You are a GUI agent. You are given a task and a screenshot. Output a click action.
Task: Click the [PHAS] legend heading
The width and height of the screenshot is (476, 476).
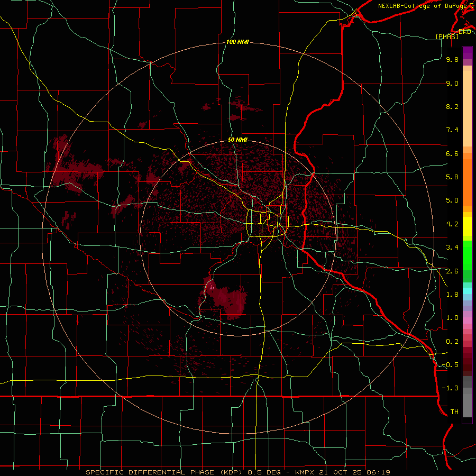point(447,36)
